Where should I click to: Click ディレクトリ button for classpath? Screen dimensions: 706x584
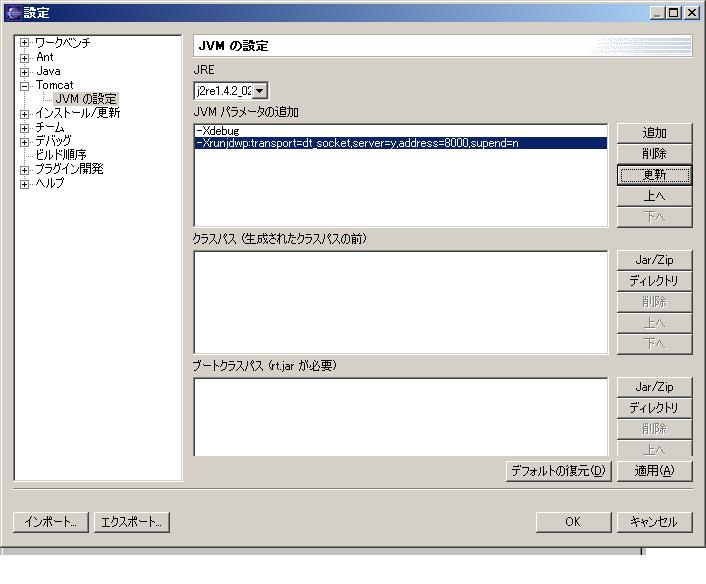[x=654, y=281]
